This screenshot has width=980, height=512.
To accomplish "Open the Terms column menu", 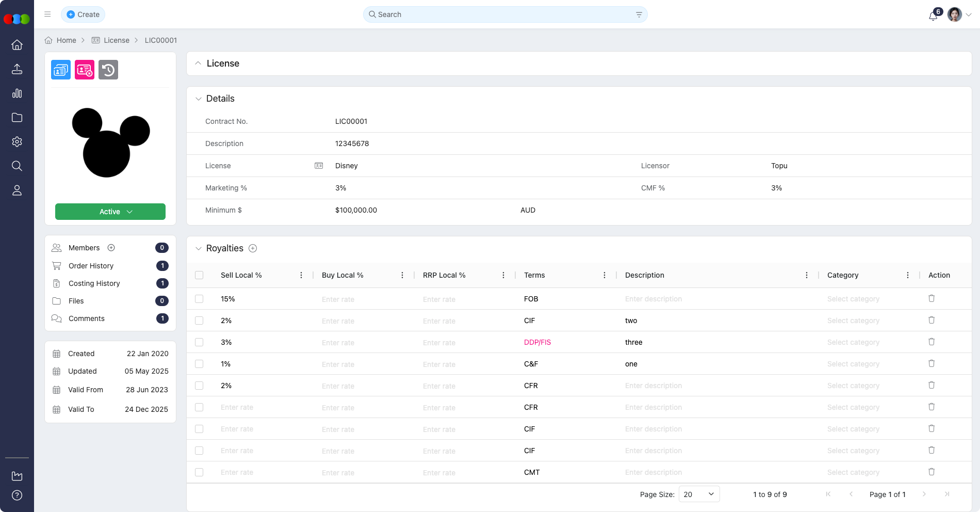I will (x=604, y=275).
